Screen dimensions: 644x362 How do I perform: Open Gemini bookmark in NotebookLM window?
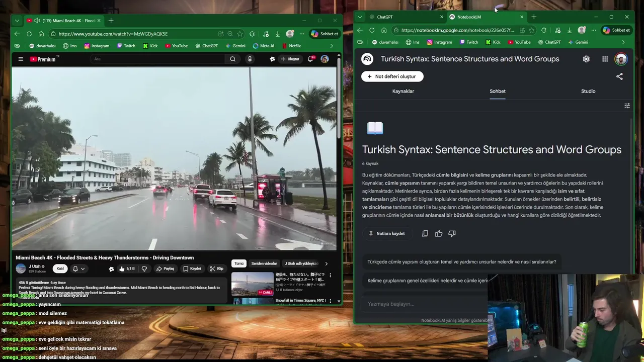(x=577, y=42)
